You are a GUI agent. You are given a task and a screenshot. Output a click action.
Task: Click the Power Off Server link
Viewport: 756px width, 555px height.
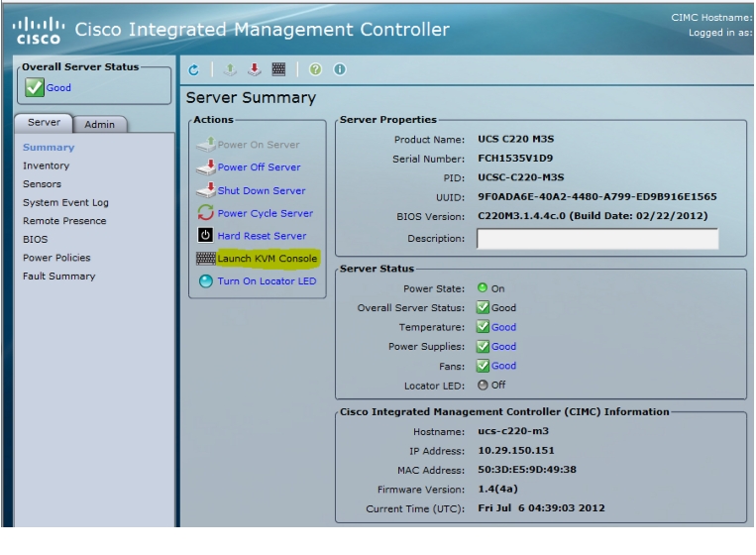[x=259, y=166]
